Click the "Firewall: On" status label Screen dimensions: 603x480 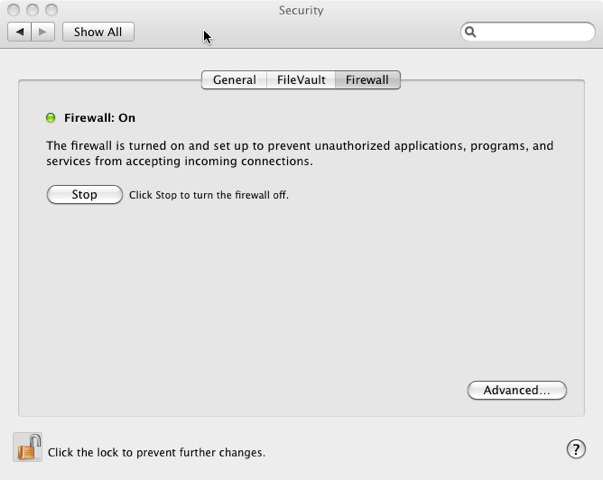[x=99, y=118]
